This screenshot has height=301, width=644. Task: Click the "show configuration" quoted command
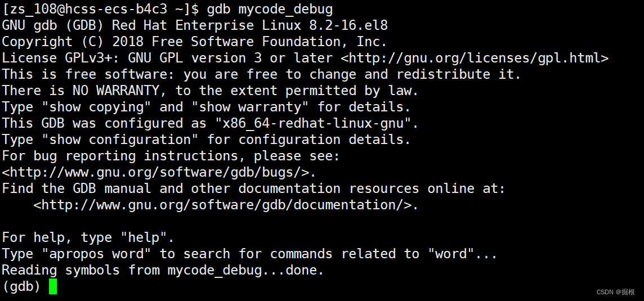119,140
